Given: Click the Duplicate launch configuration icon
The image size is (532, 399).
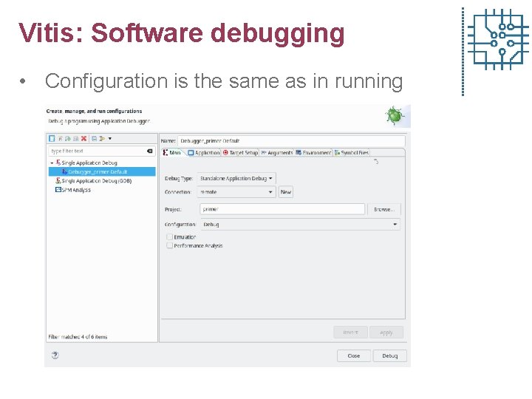Looking at the screenshot, I should [x=75, y=138].
